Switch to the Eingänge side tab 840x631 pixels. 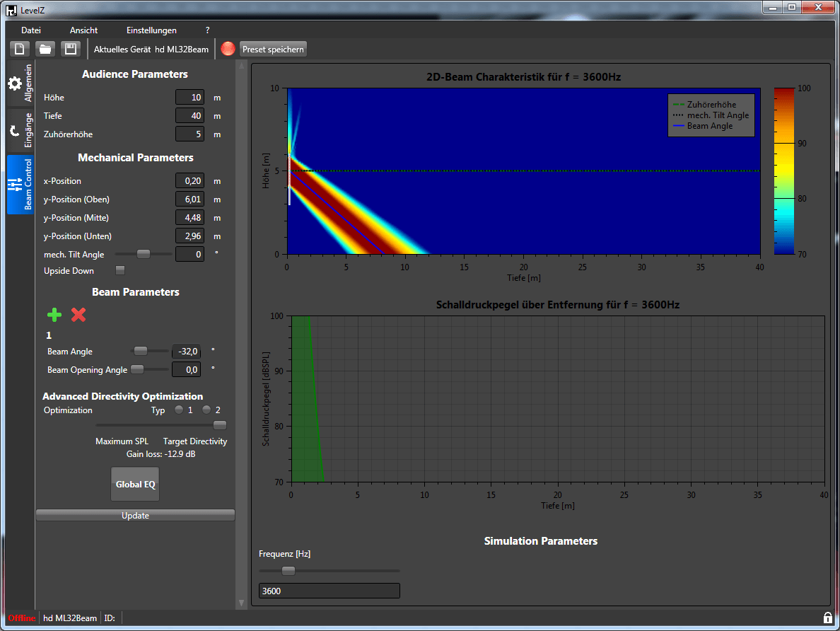tap(20, 130)
